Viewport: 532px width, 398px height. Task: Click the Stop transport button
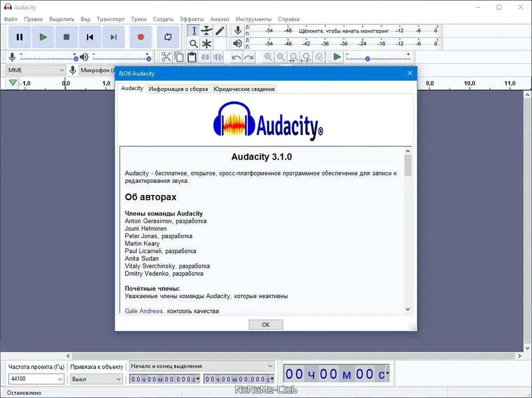(x=66, y=37)
